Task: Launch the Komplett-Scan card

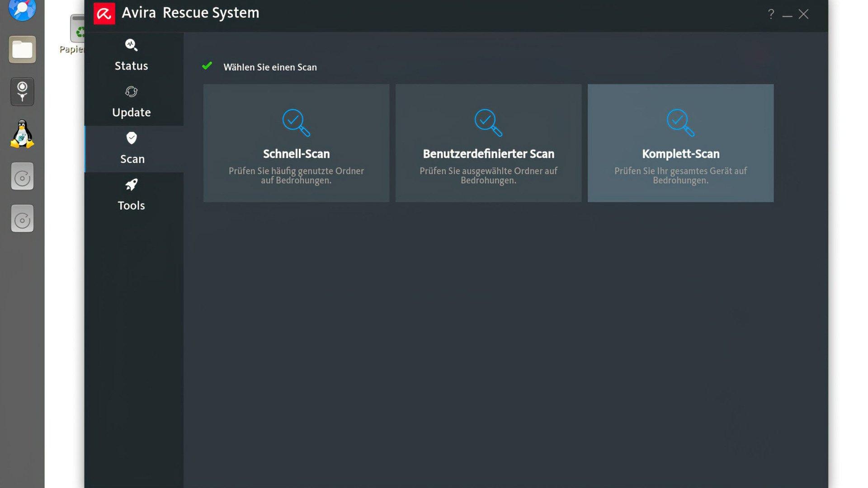Action: pos(680,143)
